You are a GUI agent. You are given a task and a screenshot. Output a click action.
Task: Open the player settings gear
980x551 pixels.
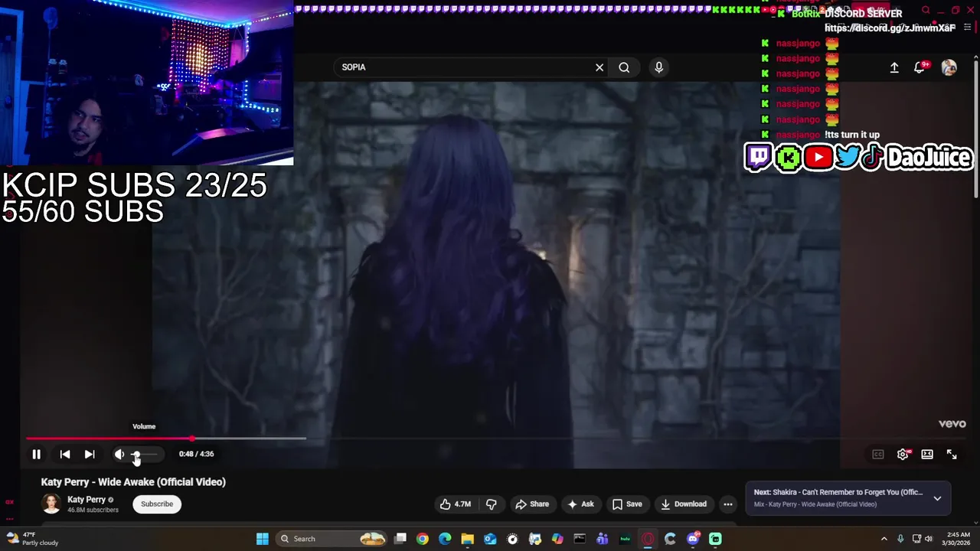click(903, 454)
